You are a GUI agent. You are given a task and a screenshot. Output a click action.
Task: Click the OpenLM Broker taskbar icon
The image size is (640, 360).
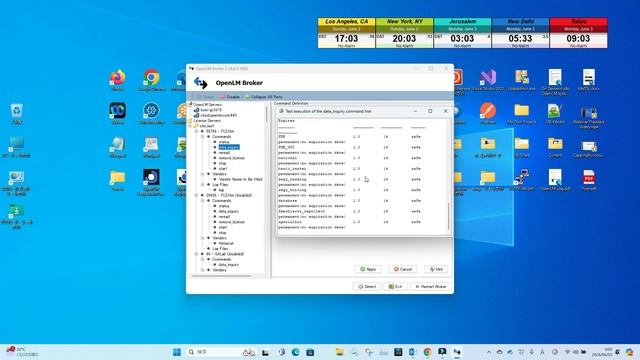(x=457, y=352)
